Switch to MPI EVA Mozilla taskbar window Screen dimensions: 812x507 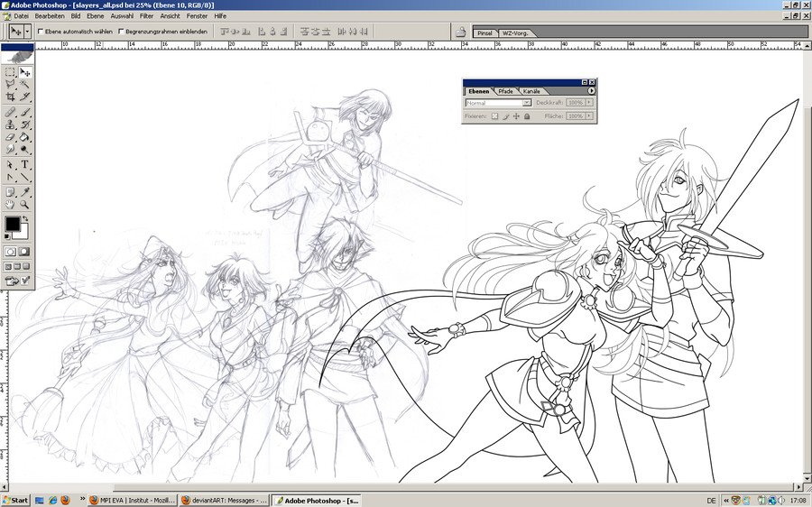[x=133, y=501]
